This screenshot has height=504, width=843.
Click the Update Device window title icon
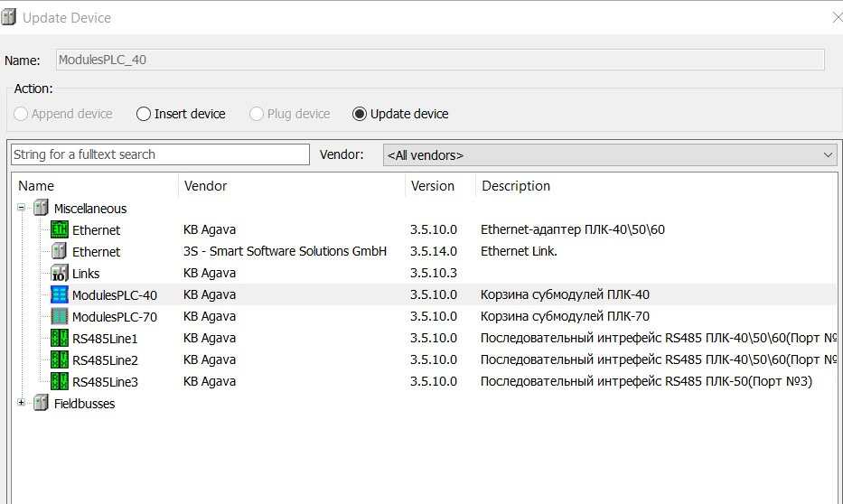(x=8, y=17)
